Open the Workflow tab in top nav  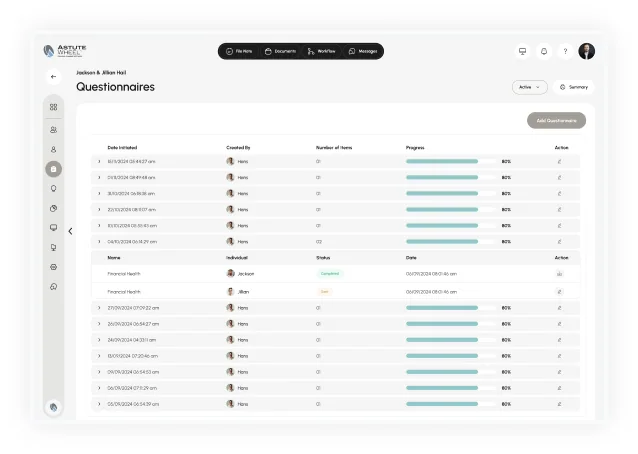click(321, 51)
